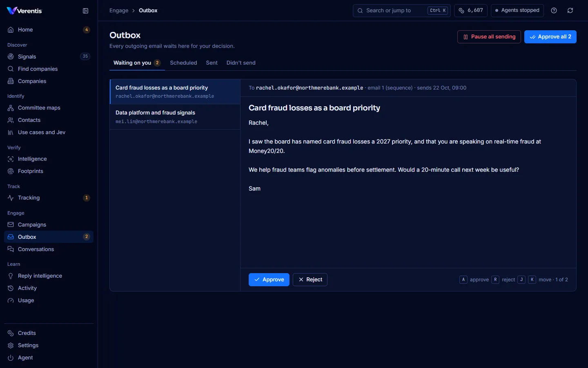588x368 pixels.
Task: Click the Verentis logo
Action: coord(24,11)
